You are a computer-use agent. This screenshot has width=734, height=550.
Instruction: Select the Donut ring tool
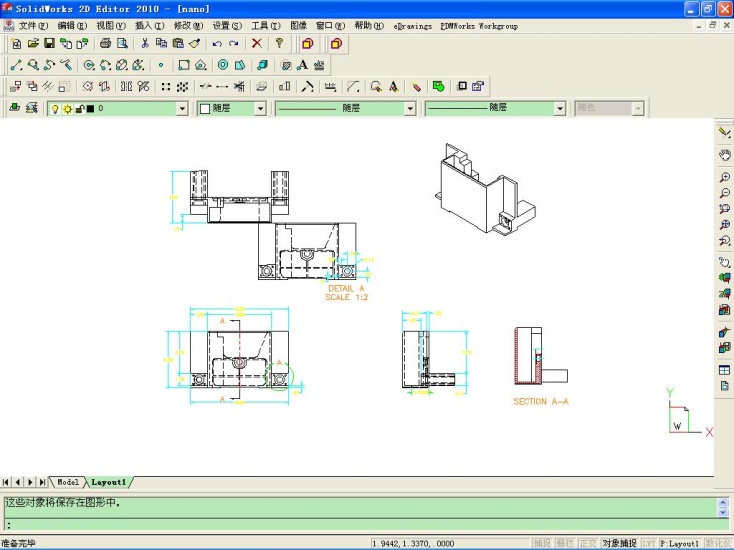pos(223,65)
